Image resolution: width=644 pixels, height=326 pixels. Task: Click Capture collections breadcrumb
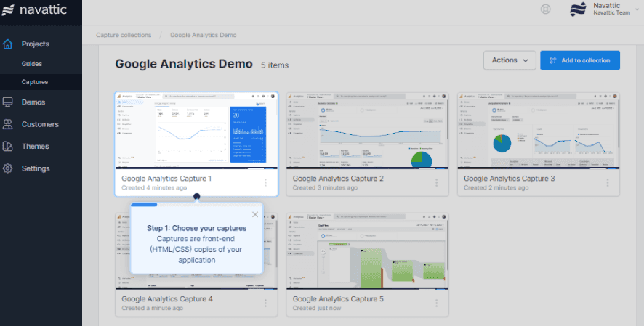[x=124, y=35]
